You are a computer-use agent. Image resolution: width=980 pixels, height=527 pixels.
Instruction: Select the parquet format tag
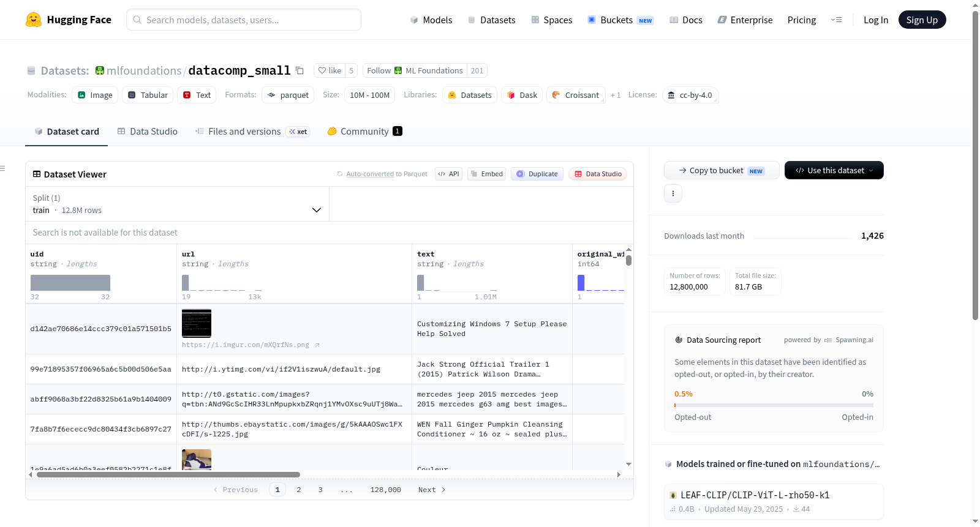coord(288,95)
